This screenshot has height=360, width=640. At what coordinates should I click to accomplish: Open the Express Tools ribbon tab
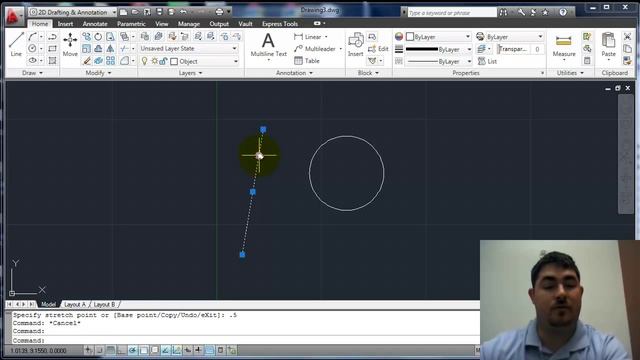(280, 24)
